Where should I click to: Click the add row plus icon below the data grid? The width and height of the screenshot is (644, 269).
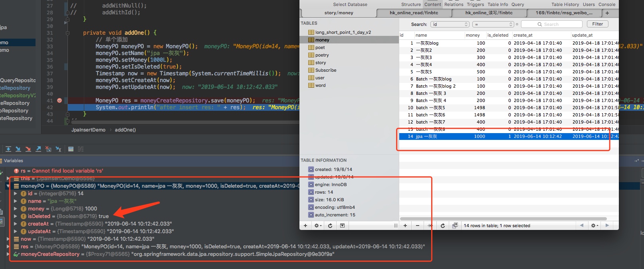coord(405,226)
